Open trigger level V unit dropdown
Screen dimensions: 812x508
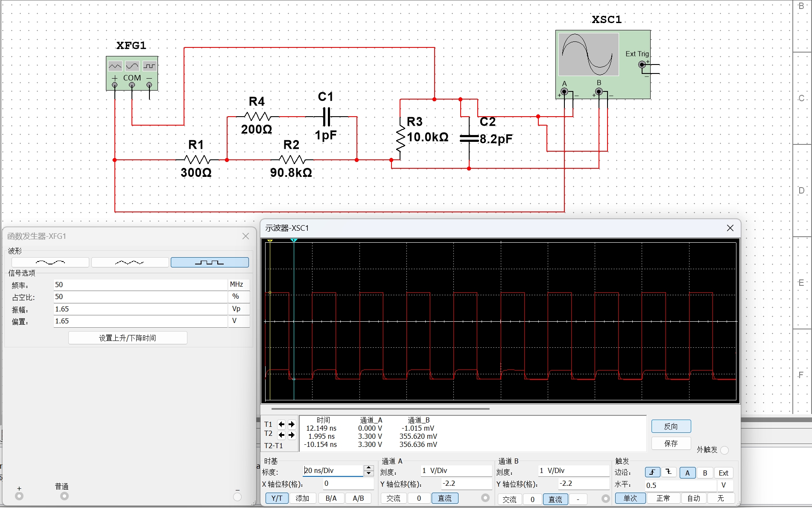tap(725, 485)
